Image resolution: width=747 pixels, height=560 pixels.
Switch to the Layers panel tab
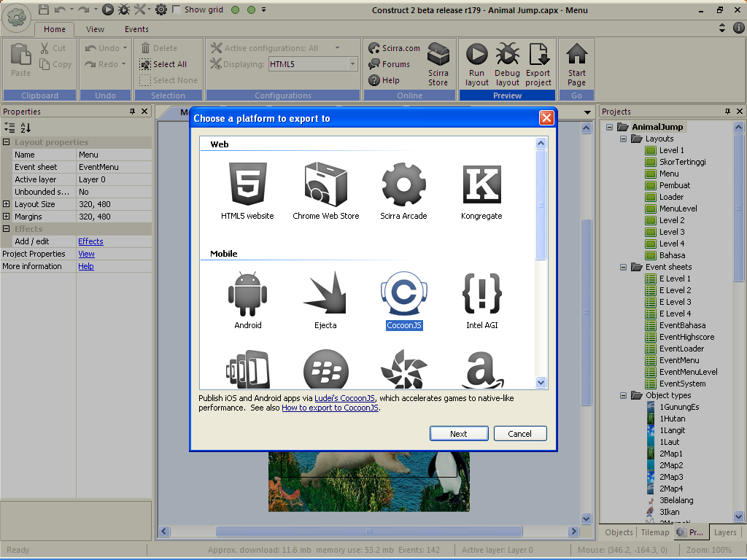pyautogui.click(x=725, y=532)
